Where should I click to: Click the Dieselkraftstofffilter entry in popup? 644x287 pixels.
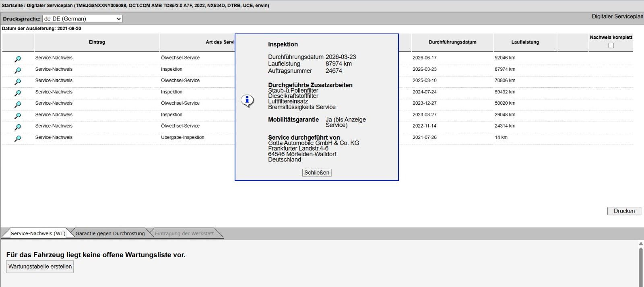click(x=293, y=96)
